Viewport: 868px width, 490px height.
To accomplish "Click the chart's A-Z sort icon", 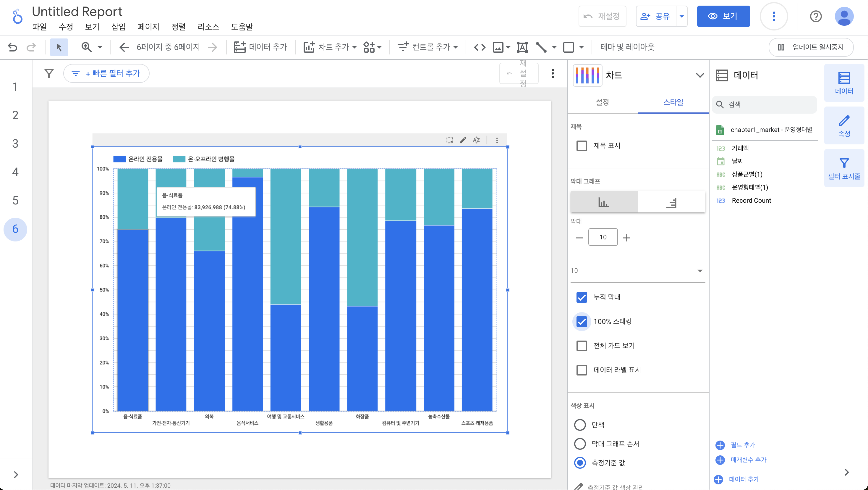I will (476, 140).
